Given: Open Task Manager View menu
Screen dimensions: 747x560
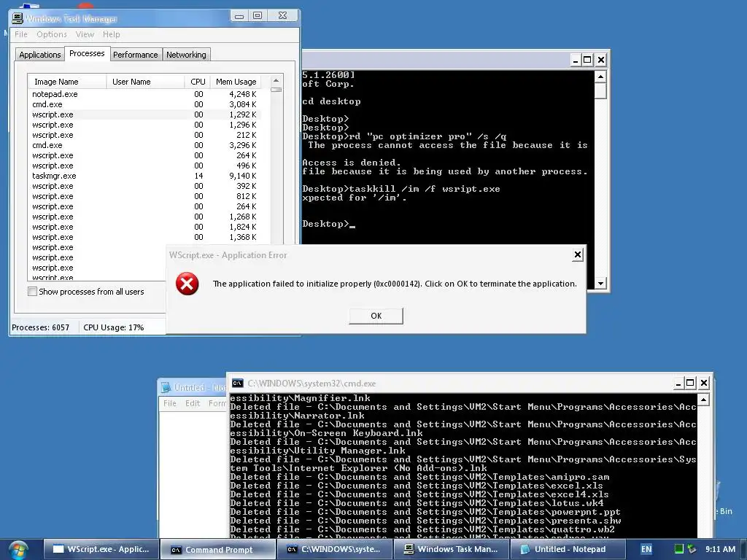Looking at the screenshot, I should pyautogui.click(x=85, y=34).
